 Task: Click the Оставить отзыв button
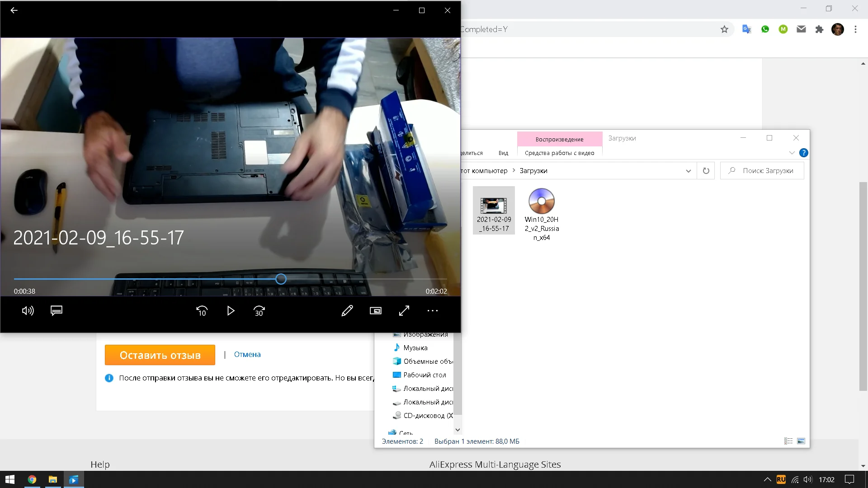pyautogui.click(x=160, y=355)
